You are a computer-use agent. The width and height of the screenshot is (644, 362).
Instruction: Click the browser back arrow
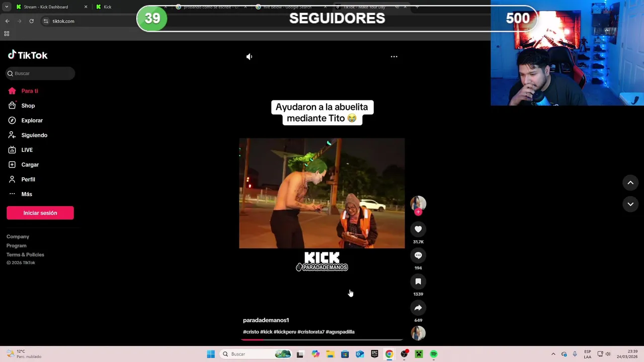pyautogui.click(x=7, y=21)
